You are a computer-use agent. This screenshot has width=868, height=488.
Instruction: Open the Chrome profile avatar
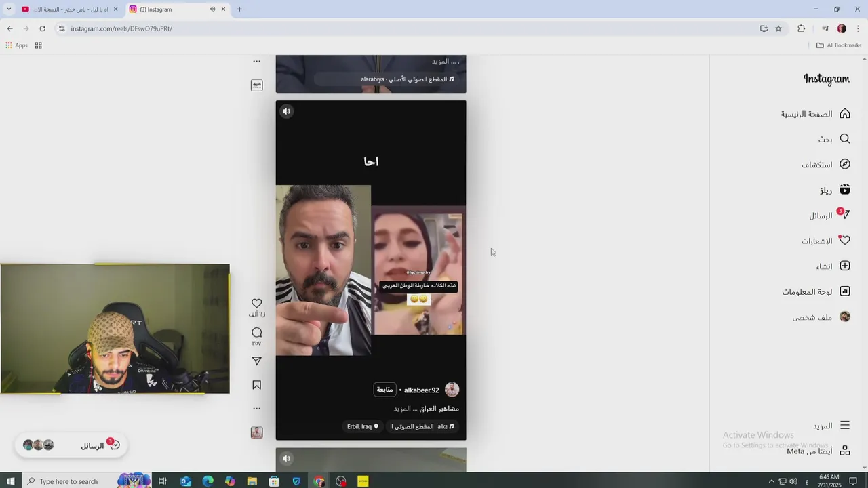coord(842,28)
